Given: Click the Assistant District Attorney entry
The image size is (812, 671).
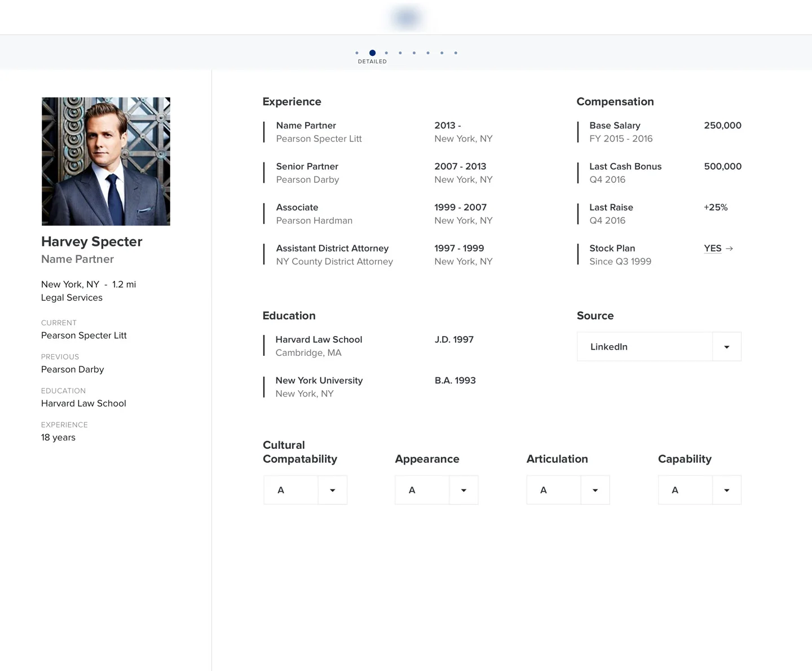Looking at the screenshot, I should click(332, 248).
